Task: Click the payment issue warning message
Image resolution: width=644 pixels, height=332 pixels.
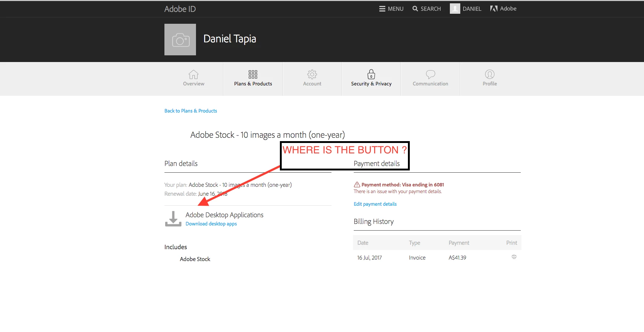Action: pos(398,192)
